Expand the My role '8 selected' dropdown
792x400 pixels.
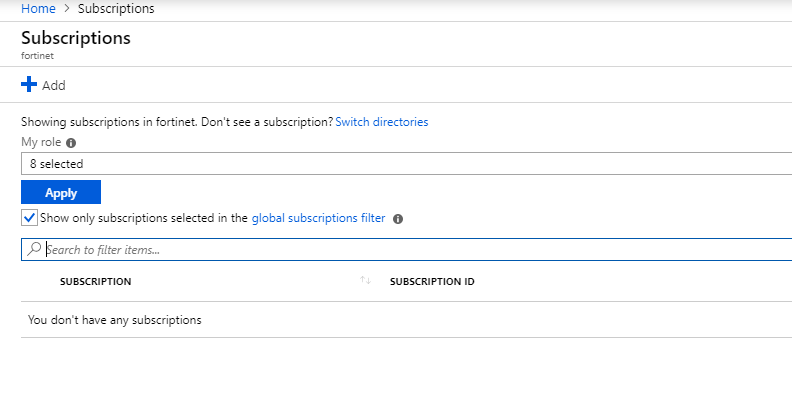coord(405,163)
